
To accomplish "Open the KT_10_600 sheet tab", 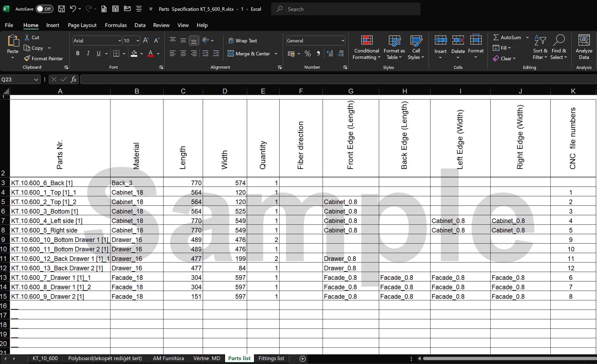I will 45,358.
